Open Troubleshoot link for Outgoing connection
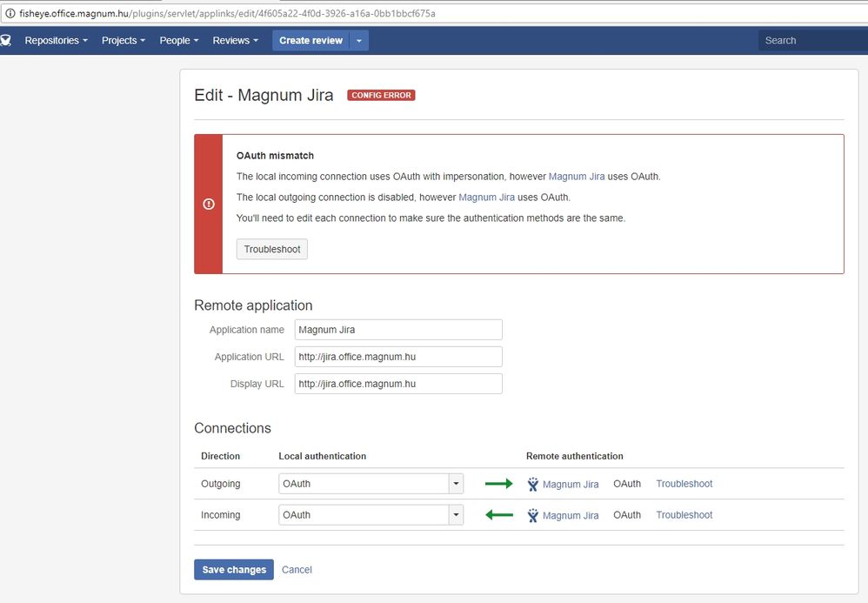 click(x=684, y=484)
